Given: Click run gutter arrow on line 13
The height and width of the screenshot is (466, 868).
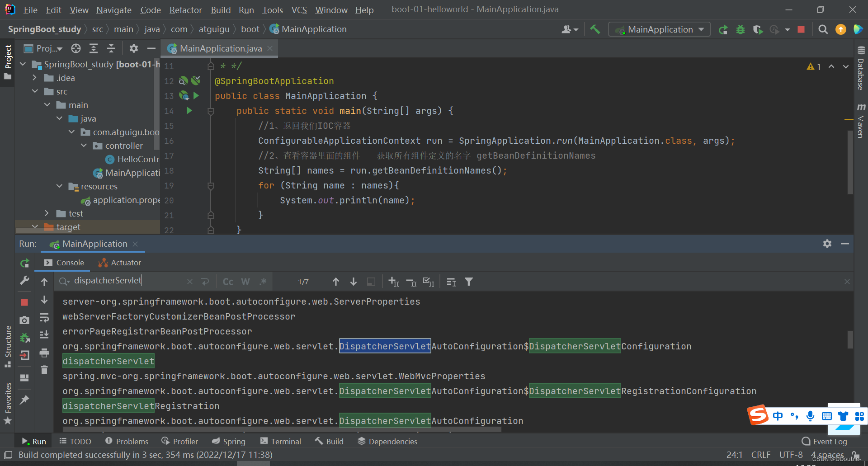Looking at the screenshot, I should (x=196, y=95).
